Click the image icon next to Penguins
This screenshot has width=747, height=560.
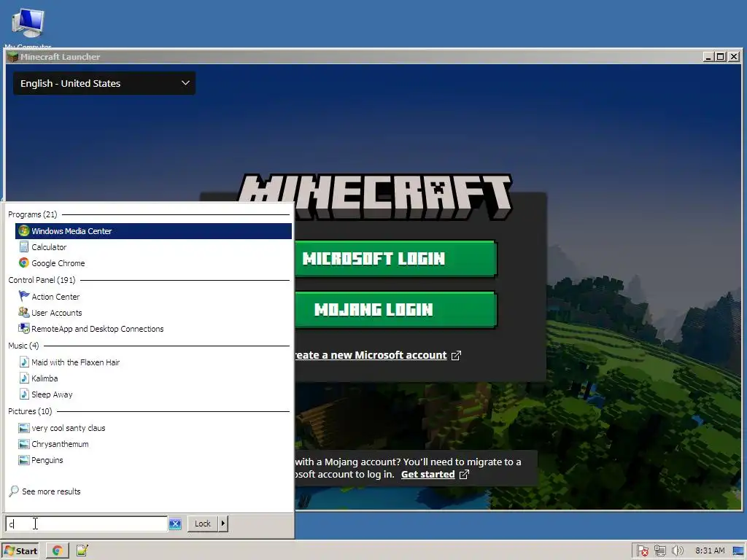[x=24, y=460]
